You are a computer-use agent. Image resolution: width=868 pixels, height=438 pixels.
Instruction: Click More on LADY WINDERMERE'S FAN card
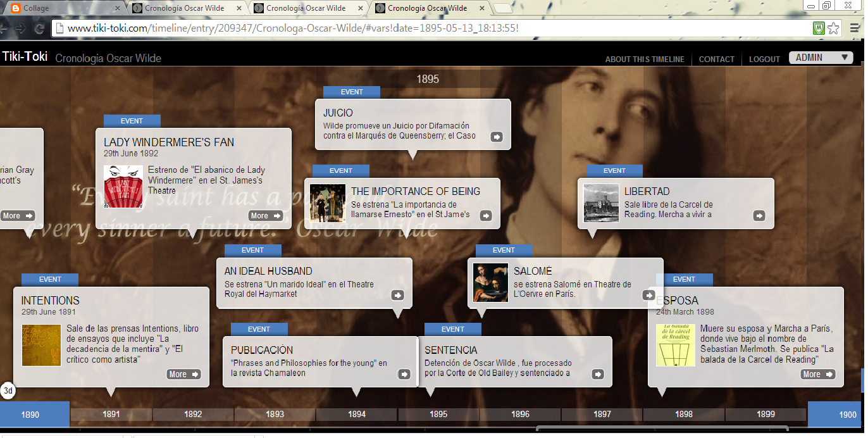(x=266, y=216)
